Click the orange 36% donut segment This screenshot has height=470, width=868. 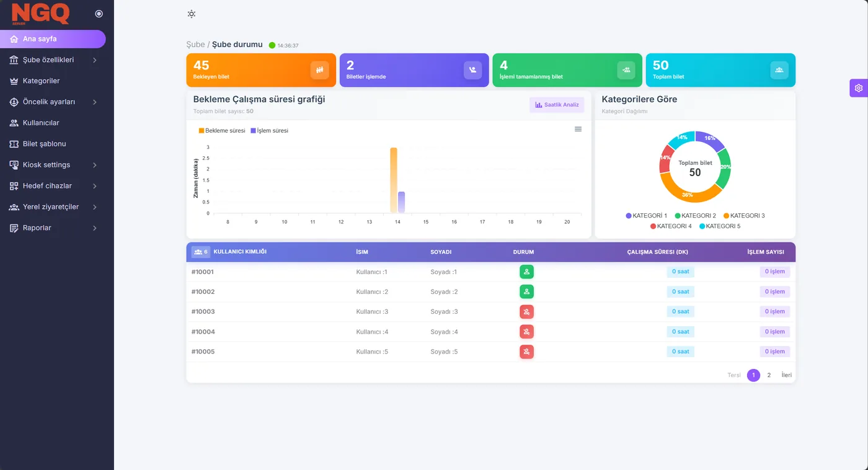point(688,194)
